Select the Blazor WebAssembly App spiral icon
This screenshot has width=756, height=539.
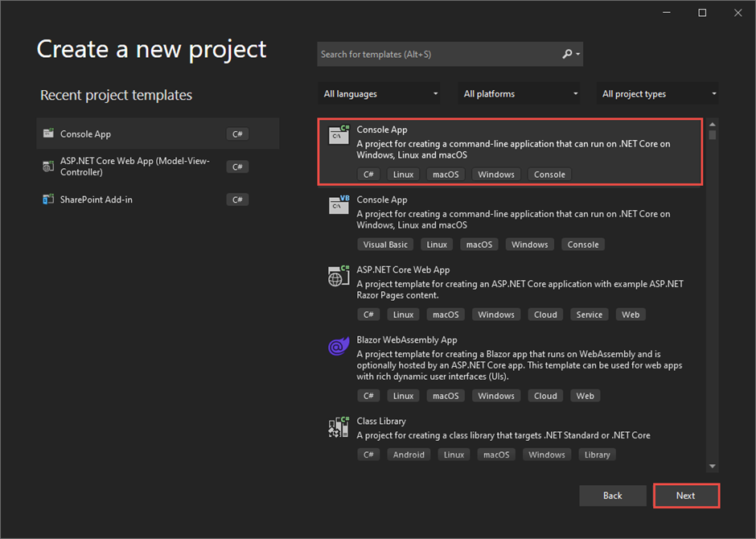pyautogui.click(x=338, y=345)
